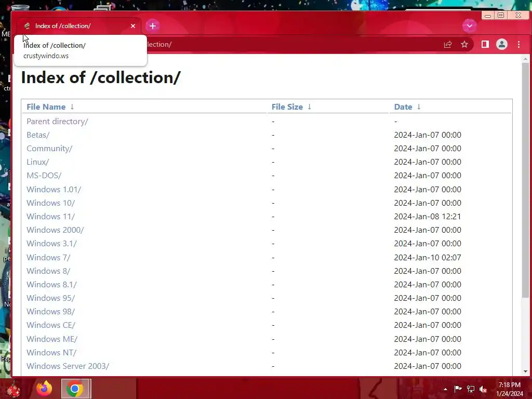Bookmark this page with star icon
Image resolution: width=532 pixels, height=399 pixels.
(x=464, y=45)
